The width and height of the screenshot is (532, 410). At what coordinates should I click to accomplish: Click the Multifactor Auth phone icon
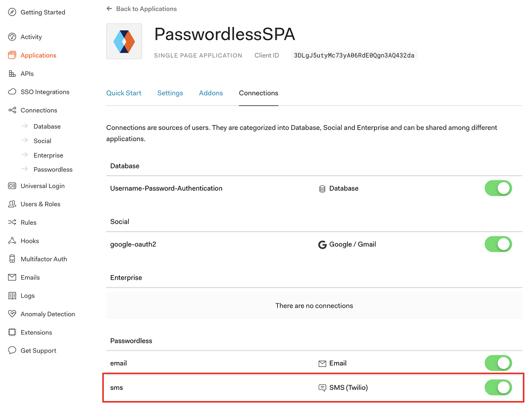click(x=12, y=259)
